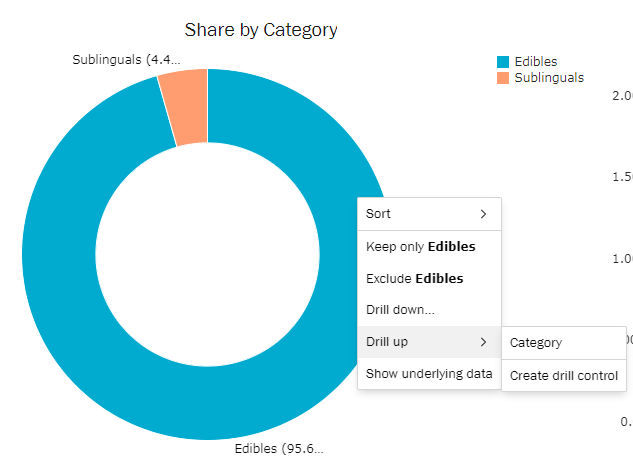Click the Edibles (95.6... data label
Screen dimensions: 633x465
(279, 448)
